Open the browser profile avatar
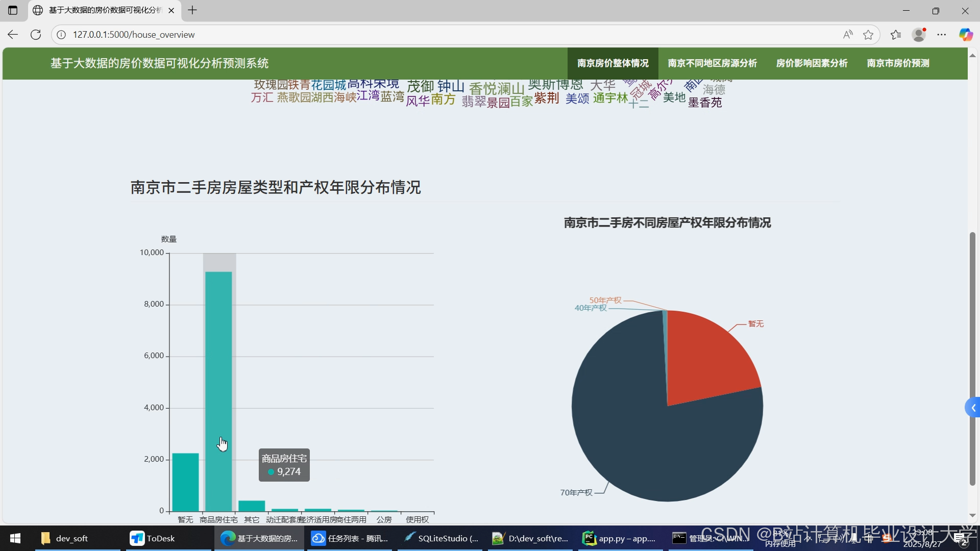This screenshot has height=551, width=980. coord(919,35)
